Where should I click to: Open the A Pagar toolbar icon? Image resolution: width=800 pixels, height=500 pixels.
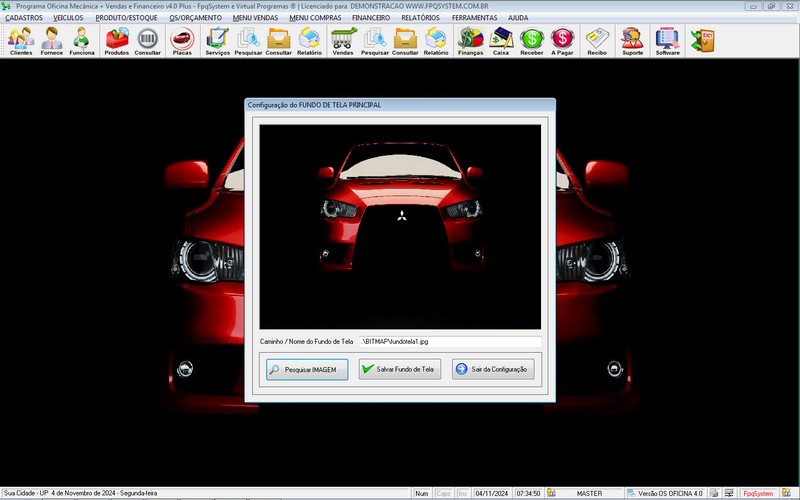tap(563, 40)
